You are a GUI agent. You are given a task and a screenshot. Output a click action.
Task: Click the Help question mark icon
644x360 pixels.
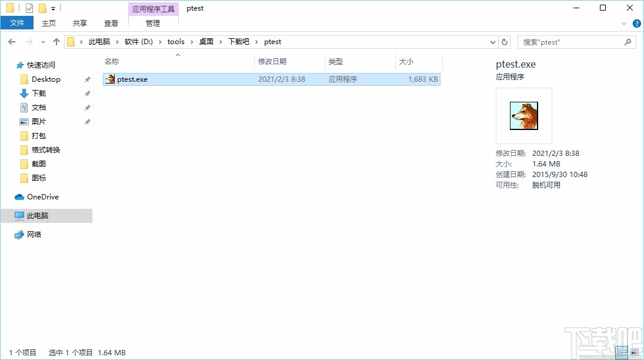(x=637, y=24)
